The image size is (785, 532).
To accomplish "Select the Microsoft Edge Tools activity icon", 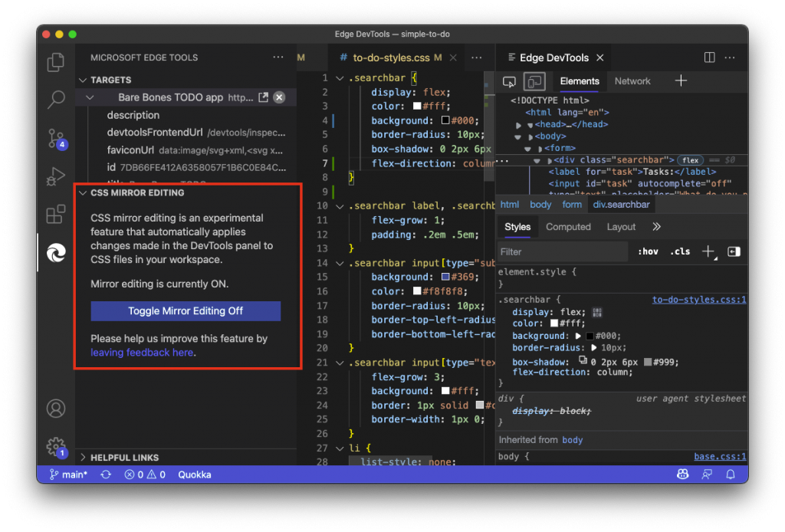I will (55, 253).
